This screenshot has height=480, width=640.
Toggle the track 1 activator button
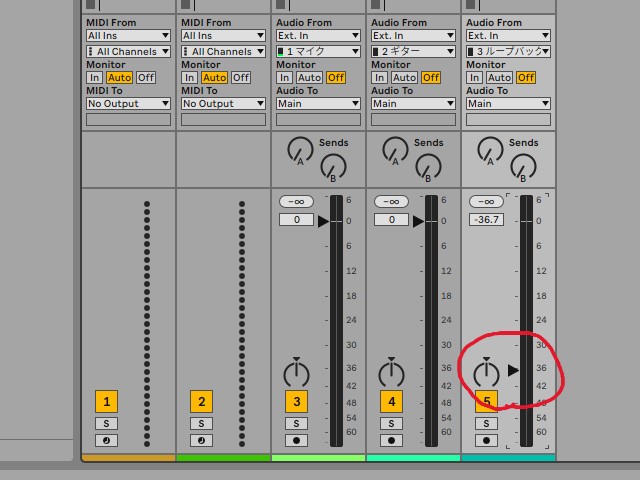click(x=107, y=402)
